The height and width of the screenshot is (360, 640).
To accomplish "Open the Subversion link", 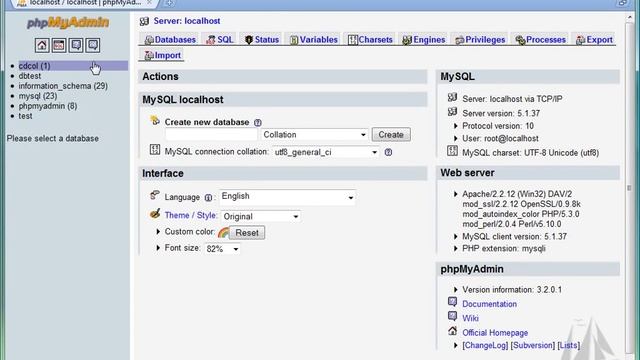I will (533, 345).
